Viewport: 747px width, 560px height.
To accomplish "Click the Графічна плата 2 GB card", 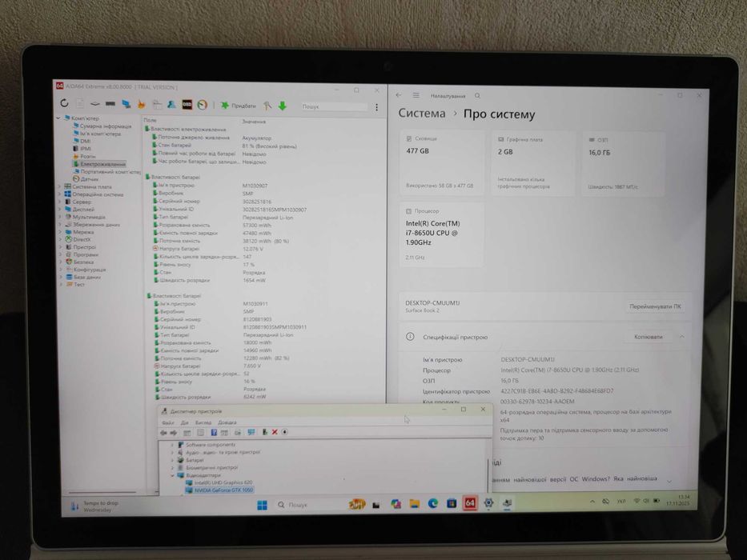I will tap(532, 163).
